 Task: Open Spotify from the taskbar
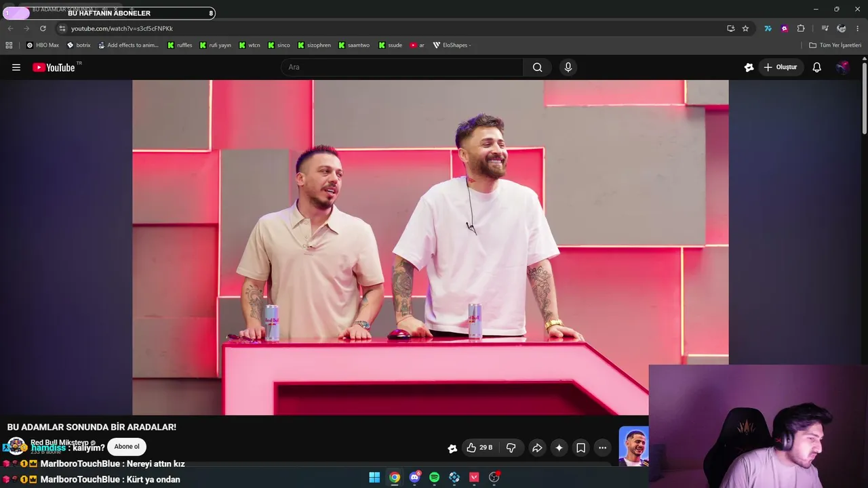click(434, 477)
